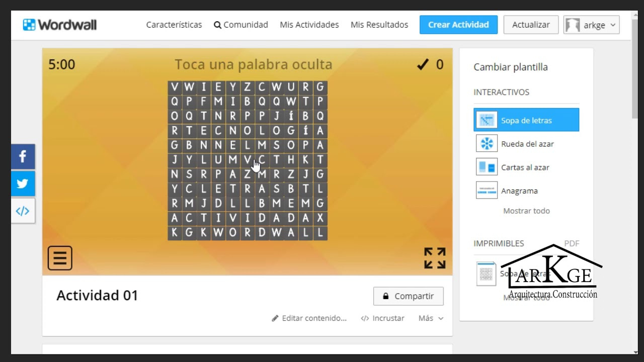Share activity on Twitter
644x362 pixels.
(x=23, y=184)
